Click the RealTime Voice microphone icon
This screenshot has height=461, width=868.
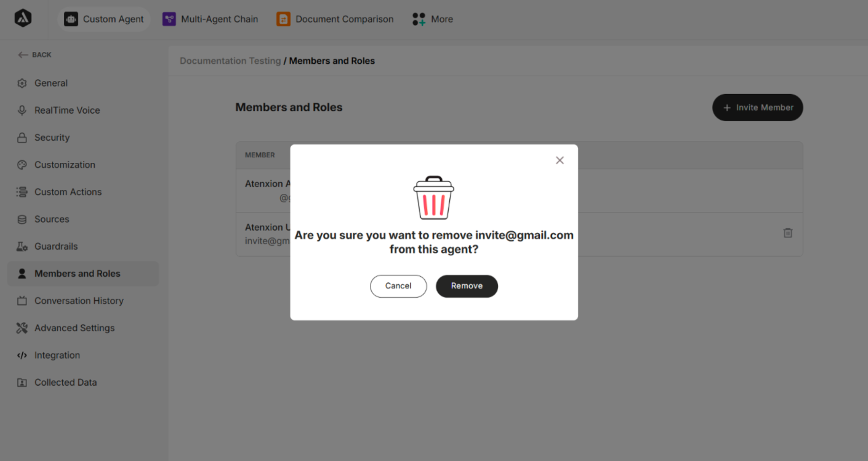click(x=22, y=110)
